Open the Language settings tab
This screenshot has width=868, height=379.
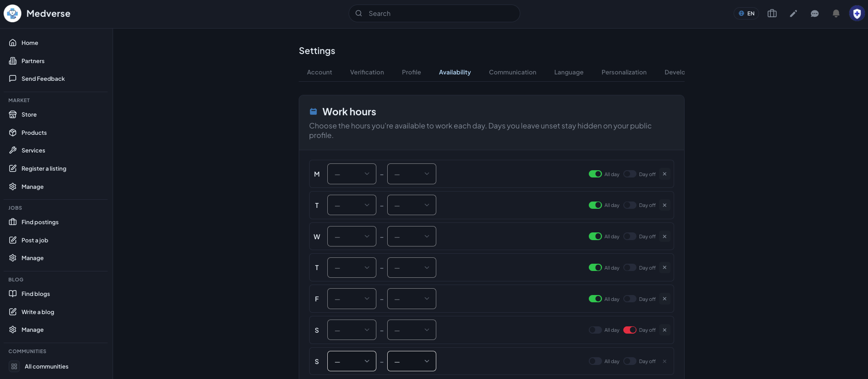coord(569,72)
